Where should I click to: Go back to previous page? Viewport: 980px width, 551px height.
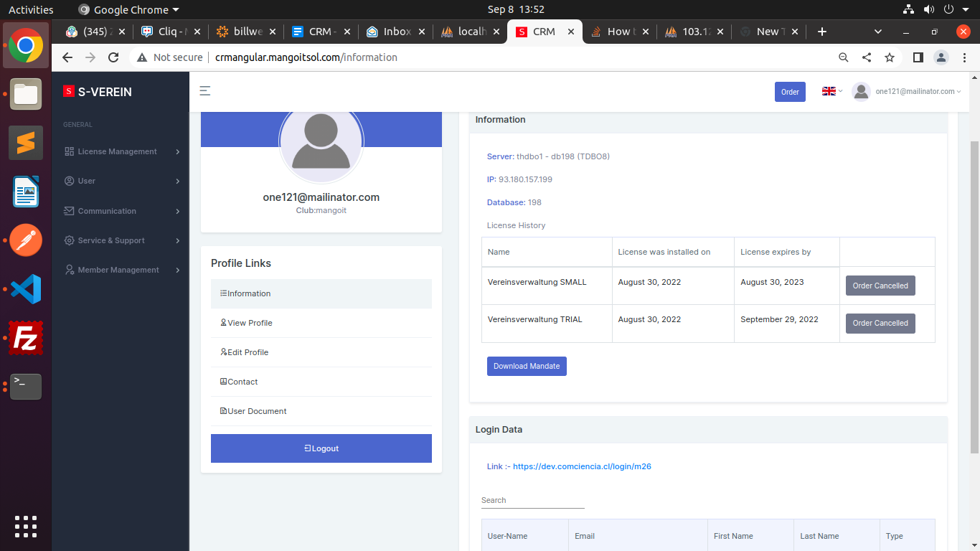(x=67, y=57)
